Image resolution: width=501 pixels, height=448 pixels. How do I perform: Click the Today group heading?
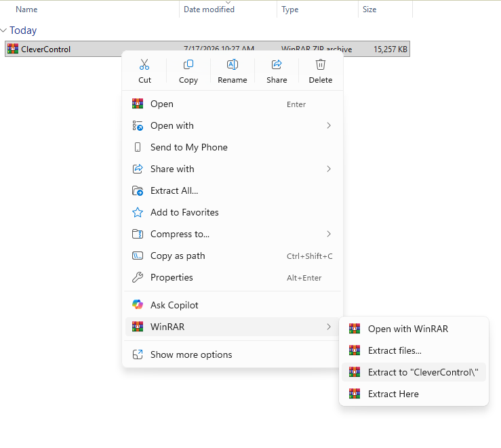pos(23,30)
